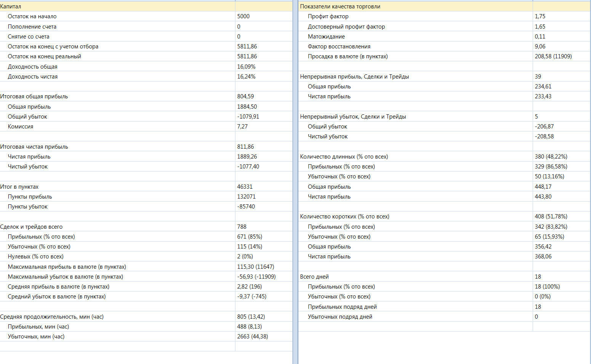Select the 'Комиссия' row label

tap(21, 127)
